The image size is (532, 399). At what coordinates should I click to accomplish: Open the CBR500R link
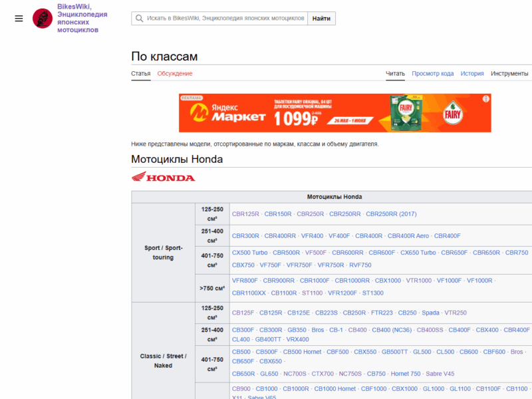point(287,253)
